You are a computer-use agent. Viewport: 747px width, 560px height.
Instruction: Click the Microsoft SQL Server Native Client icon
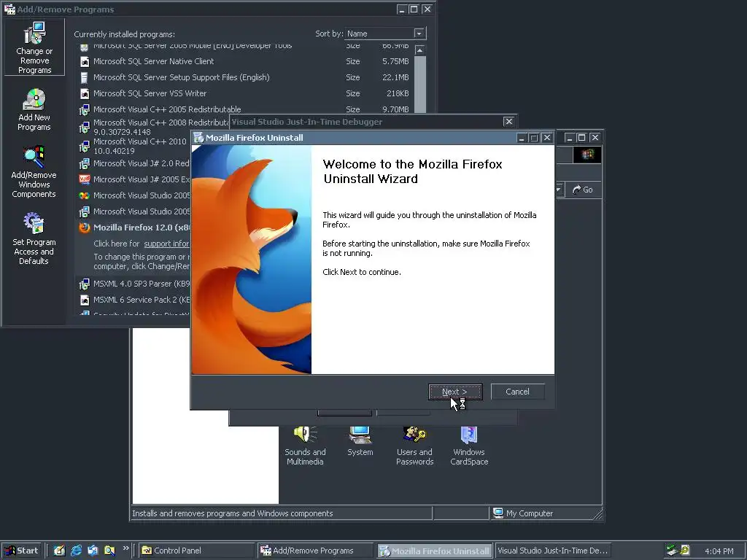tap(85, 61)
